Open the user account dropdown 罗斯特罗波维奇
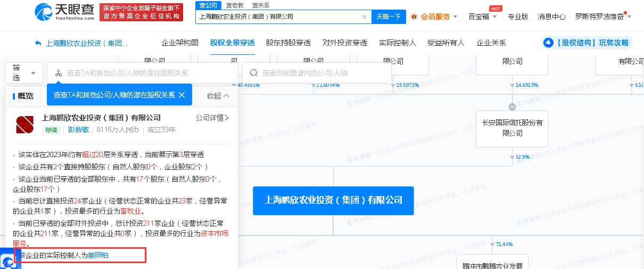644x269 pixels. [x=604, y=17]
